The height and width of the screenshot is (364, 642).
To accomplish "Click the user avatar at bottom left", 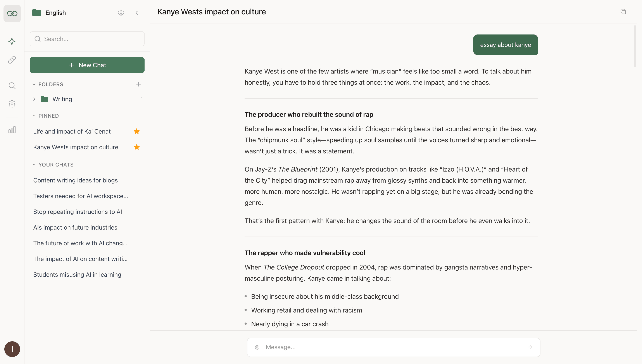I will pos(12,349).
